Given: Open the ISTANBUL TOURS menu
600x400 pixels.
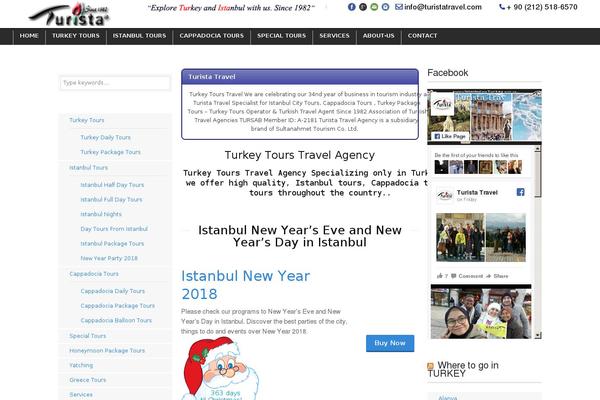Looking at the screenshot, I should pos(139,36).
